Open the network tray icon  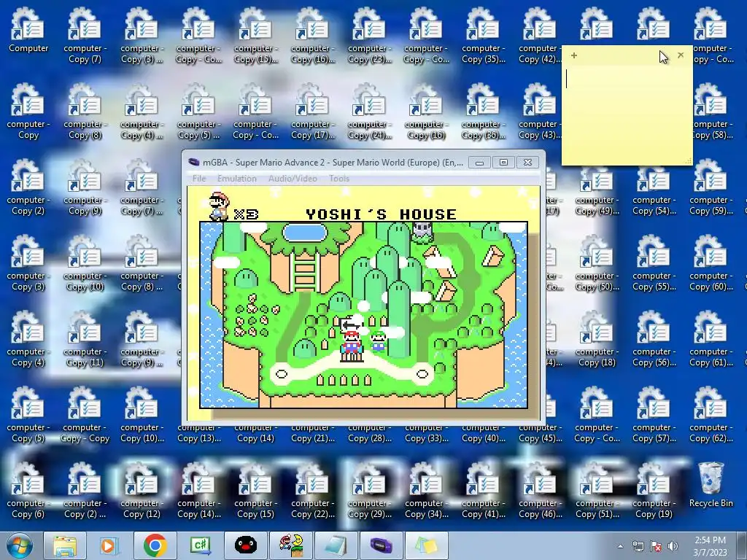tap(638, 546)
